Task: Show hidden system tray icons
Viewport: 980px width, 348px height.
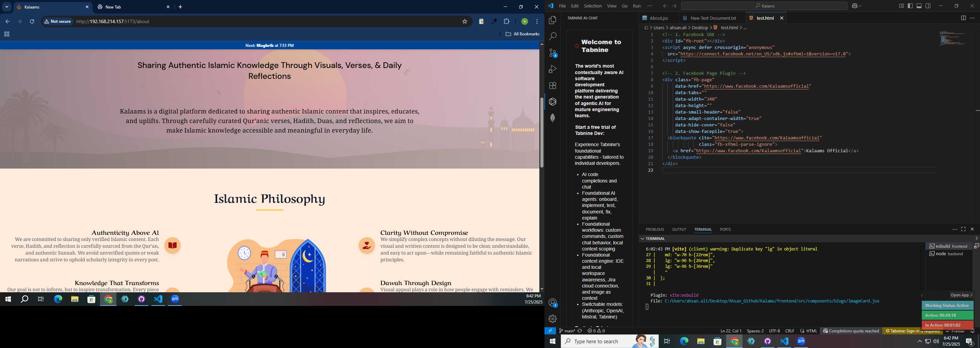Action: [919, 342]
